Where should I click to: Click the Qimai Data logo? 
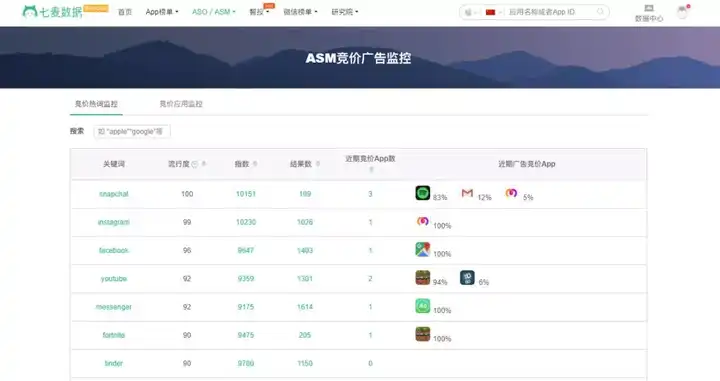pyautogui.click(x=53, y=11)
